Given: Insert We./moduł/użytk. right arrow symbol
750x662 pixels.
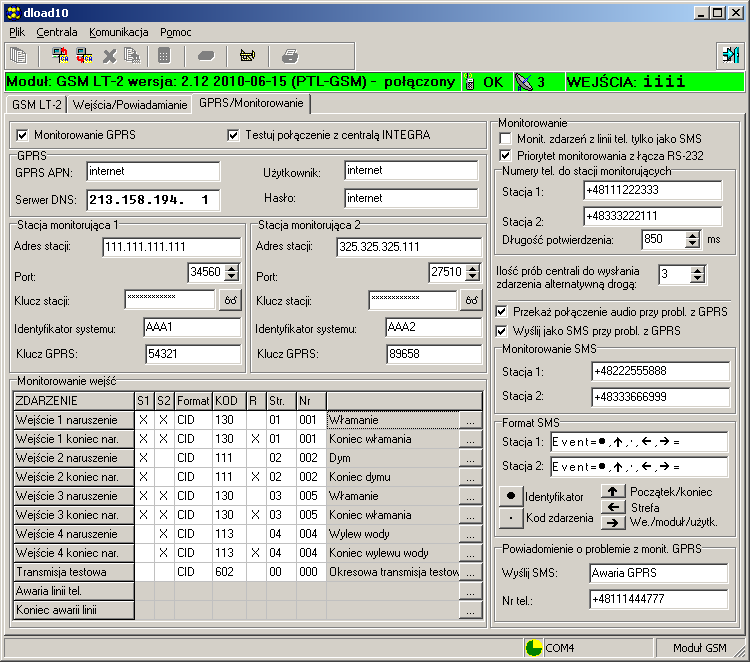Looking at the screenshot, I should [x=613, y=522].
